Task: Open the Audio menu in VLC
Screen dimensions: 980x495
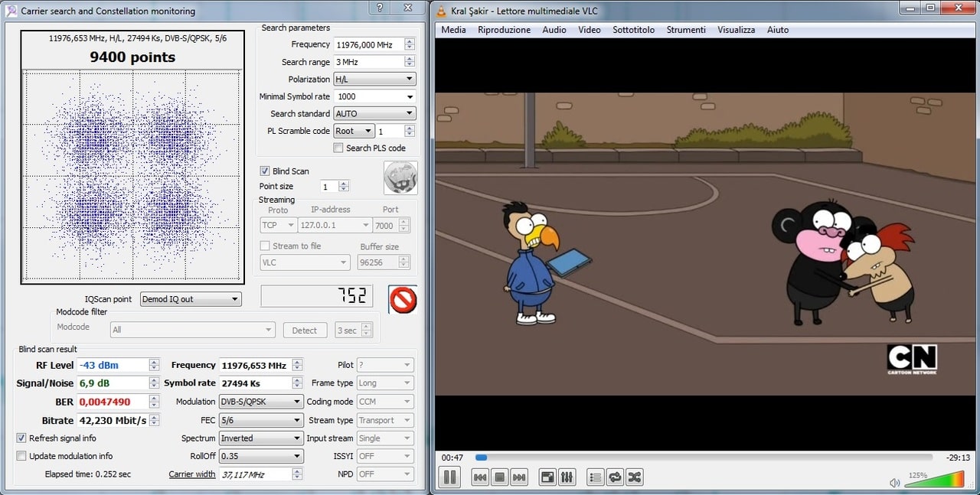Action: pos(554,30)
